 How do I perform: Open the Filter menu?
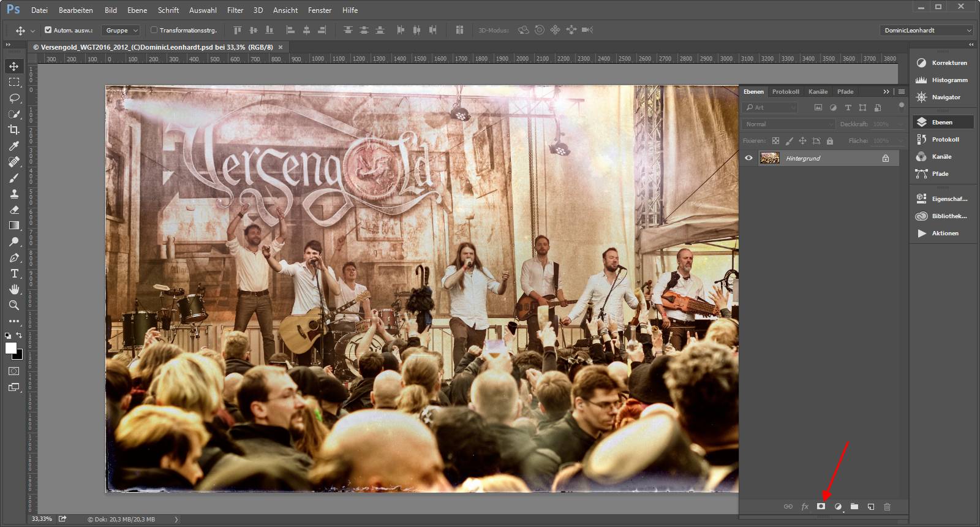point(235,10)
